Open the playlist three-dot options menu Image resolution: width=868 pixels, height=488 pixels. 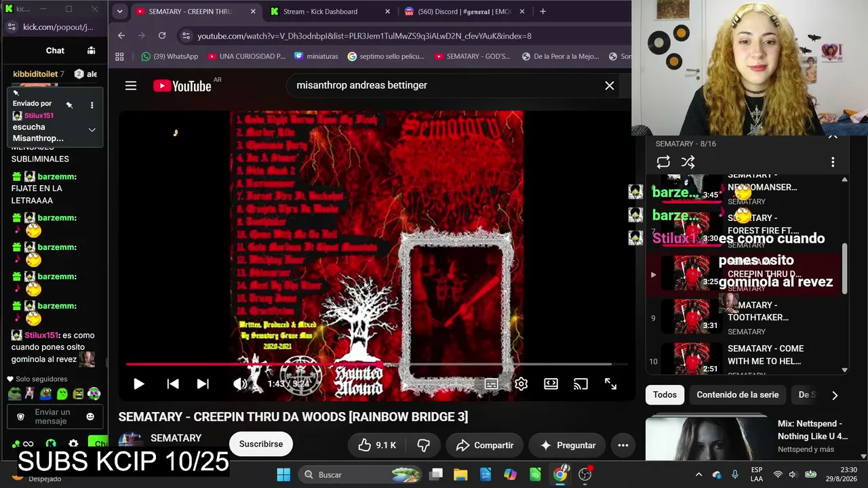tap(833, 162)
